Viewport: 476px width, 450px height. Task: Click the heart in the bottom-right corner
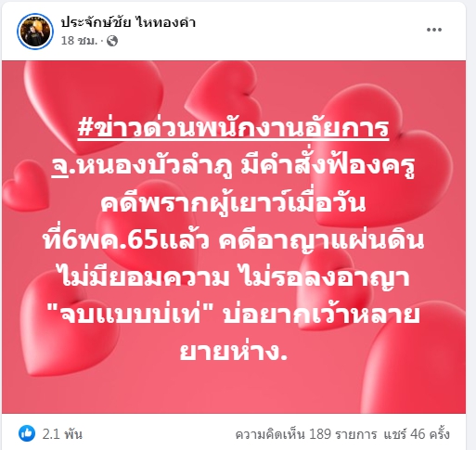(x=415, y=359)
